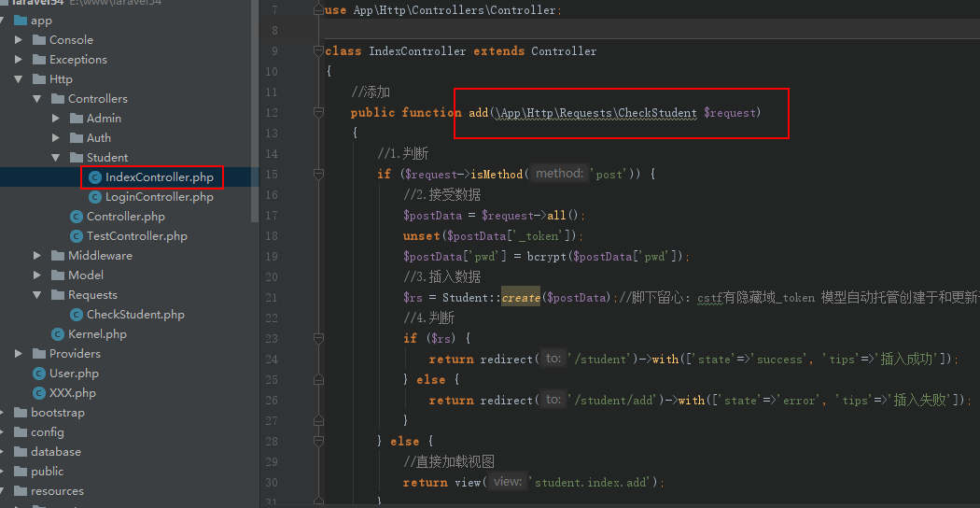The width and height of the screenshot is (980, 508).
Task: Collapse the Student folder in project tree
Action: (x=56, y=158)
